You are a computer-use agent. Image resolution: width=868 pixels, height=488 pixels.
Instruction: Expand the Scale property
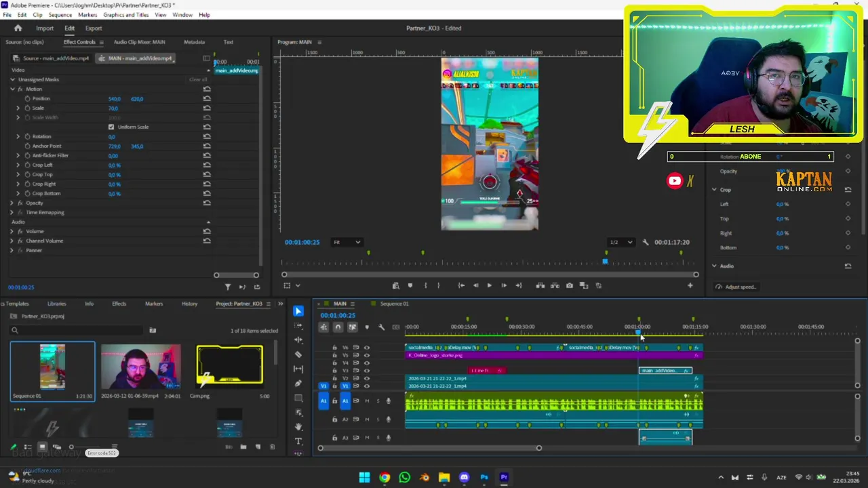coord(18,108)
